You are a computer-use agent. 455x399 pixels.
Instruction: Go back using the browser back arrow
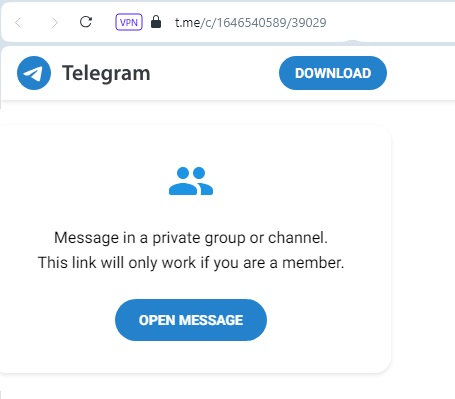coord(18,23)
